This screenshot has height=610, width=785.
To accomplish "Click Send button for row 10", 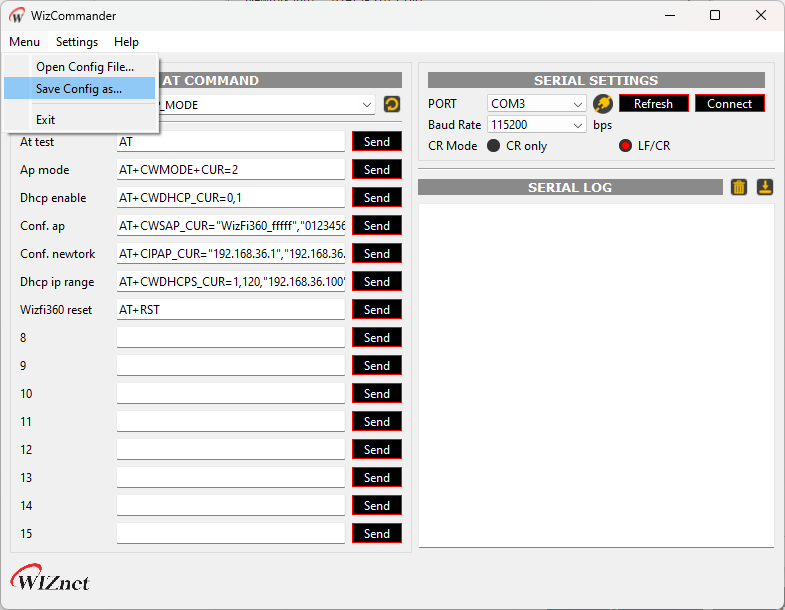I will click(x=376, y=394).
